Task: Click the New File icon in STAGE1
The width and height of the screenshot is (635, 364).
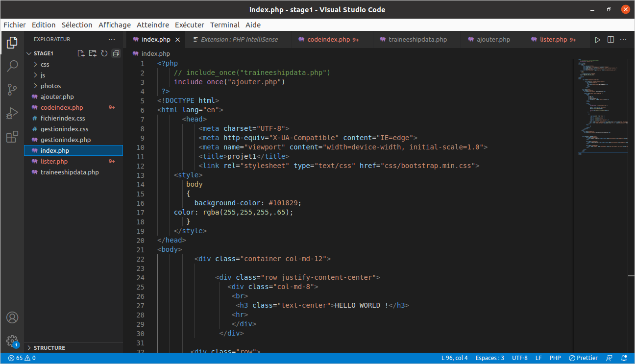Action: tap(81, 53)
